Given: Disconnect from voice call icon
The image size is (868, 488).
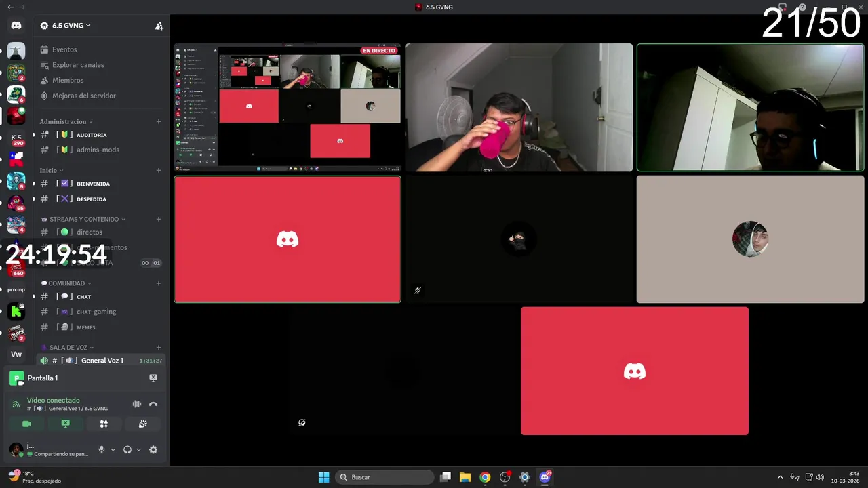Looking at the screenshot, I should coord(153,404).
